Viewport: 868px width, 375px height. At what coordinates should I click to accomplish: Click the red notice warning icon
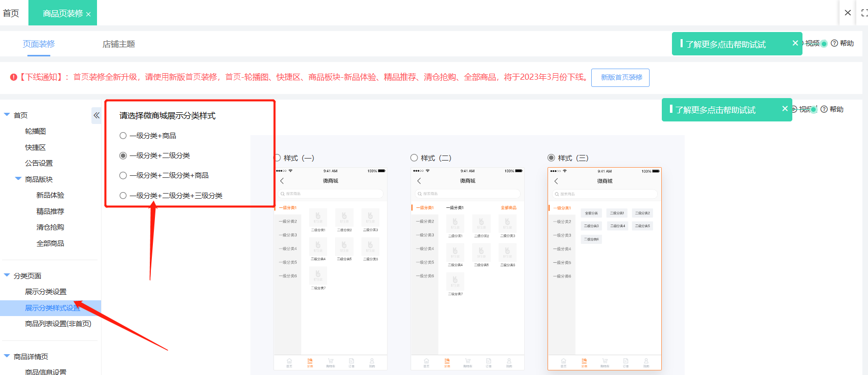pyautogui.click(x=14, y=77)
